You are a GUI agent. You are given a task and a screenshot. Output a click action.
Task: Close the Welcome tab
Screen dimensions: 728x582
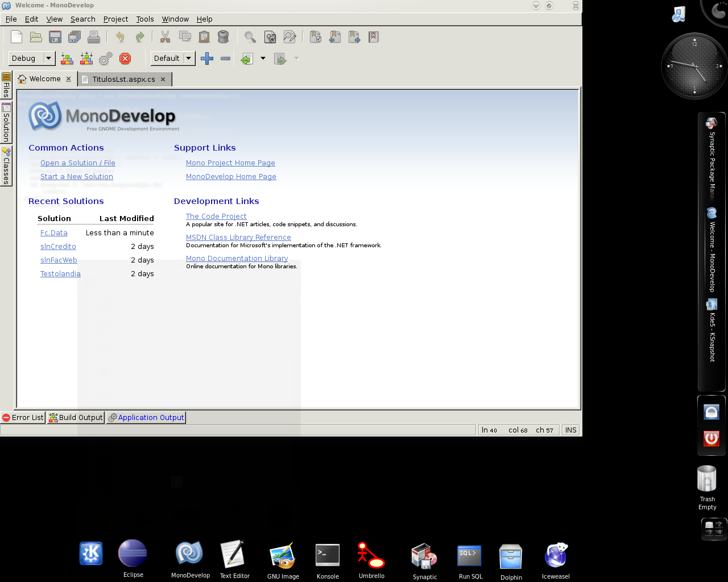pos(68,79)
